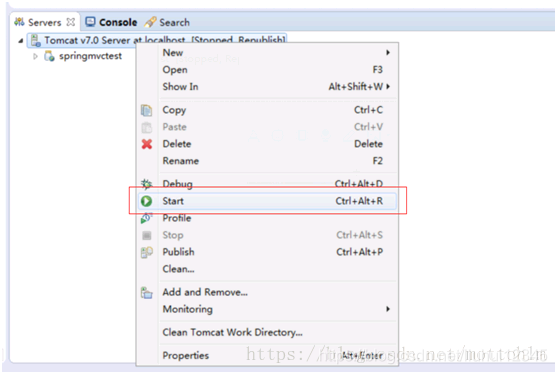This screenshot has width=557, height=374.
Task: Click the Ctrl+Alt+P shortcut text
Action: pyautogui.click(x=359, y=252)
